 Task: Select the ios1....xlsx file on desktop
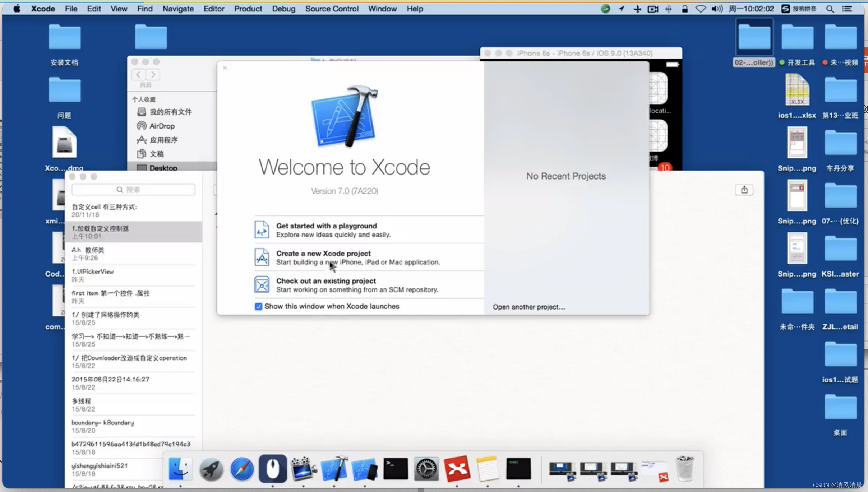pyautogui.click(x=797, y=96)
